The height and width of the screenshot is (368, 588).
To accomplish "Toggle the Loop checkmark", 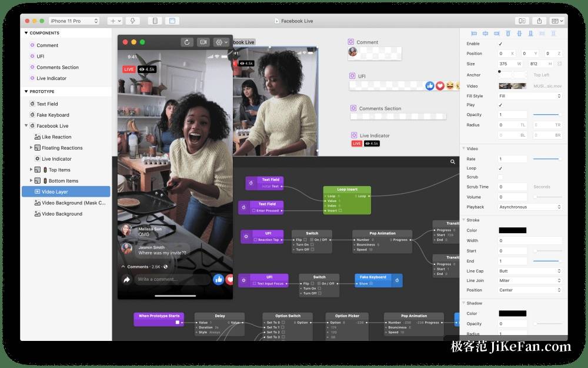I will click(x=500, y=168).
